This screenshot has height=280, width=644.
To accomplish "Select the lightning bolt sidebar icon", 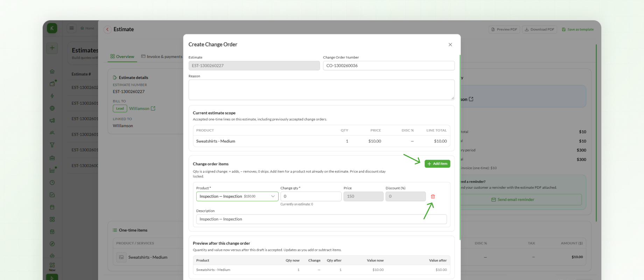I will click(x=52, y=96).
